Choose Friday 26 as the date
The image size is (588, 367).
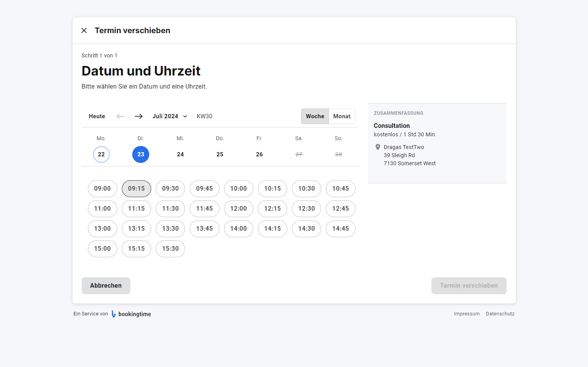(259, 154)
